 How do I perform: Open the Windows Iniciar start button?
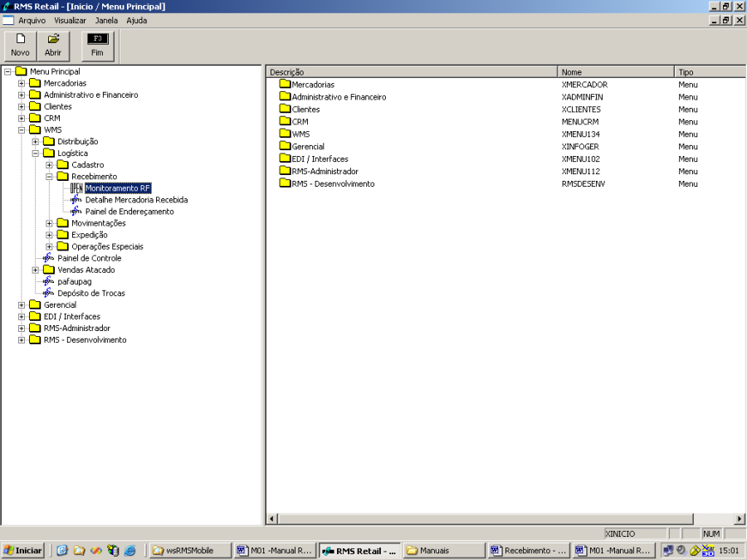[x=23, y=551]
